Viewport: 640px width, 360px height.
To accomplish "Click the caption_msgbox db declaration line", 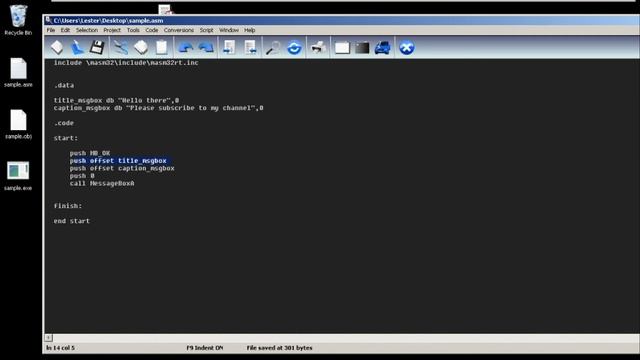I will point(158,108).
